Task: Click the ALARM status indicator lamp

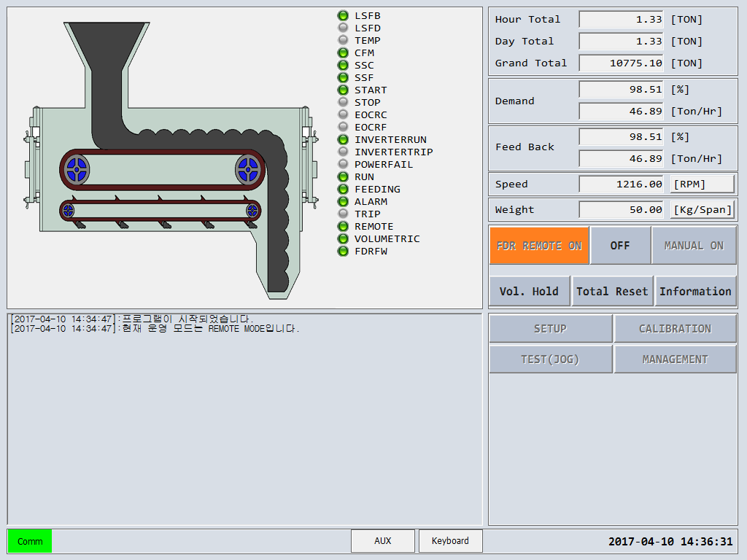Action: click(343, 201)
